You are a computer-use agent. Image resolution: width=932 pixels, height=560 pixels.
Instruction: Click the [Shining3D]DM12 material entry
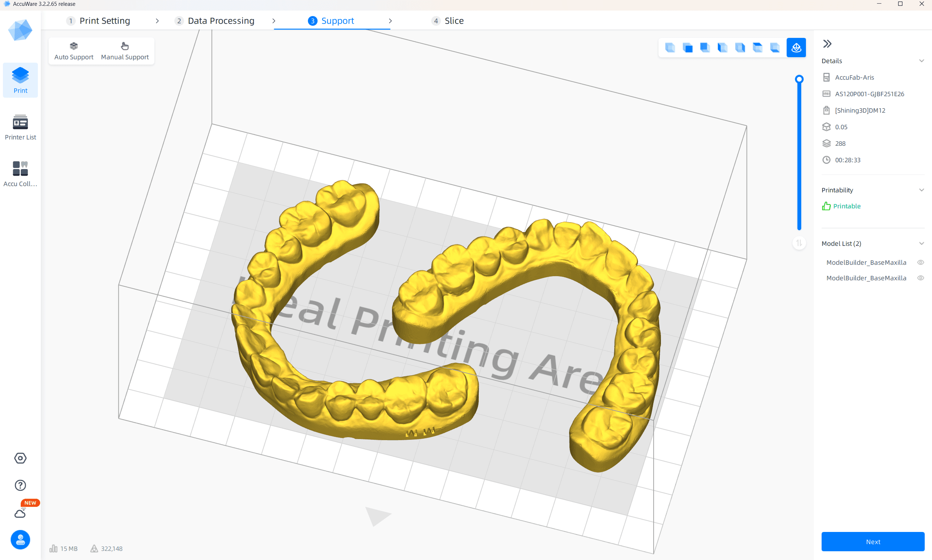[860, 110]
